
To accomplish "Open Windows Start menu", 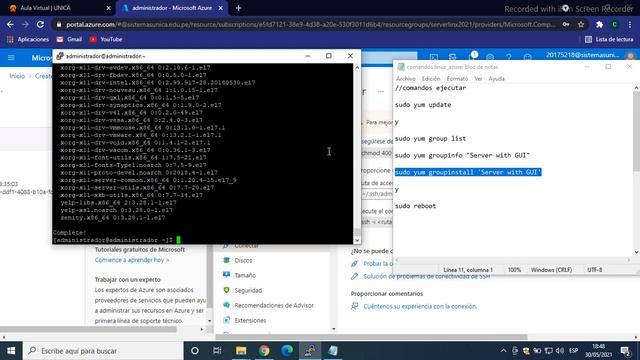I will (11, 351).
